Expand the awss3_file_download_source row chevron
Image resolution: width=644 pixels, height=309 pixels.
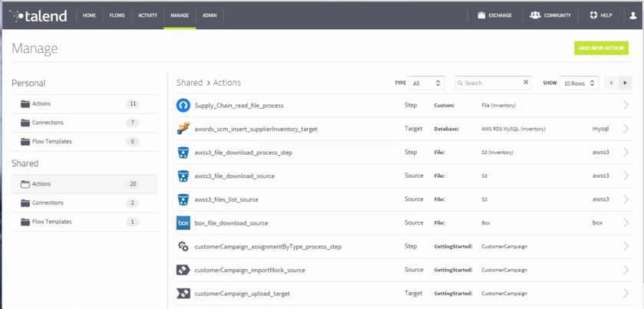pos(626,176)
